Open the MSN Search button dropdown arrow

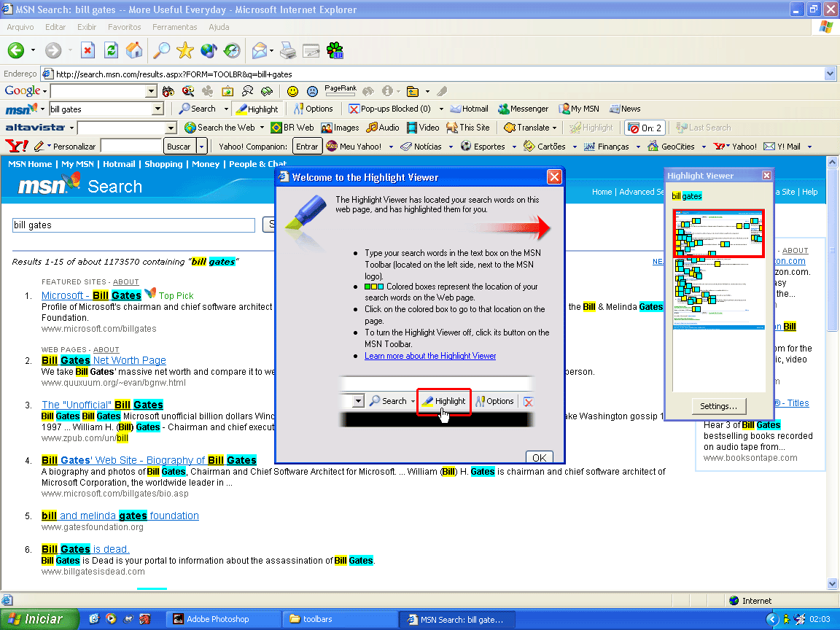click(226, 109)
